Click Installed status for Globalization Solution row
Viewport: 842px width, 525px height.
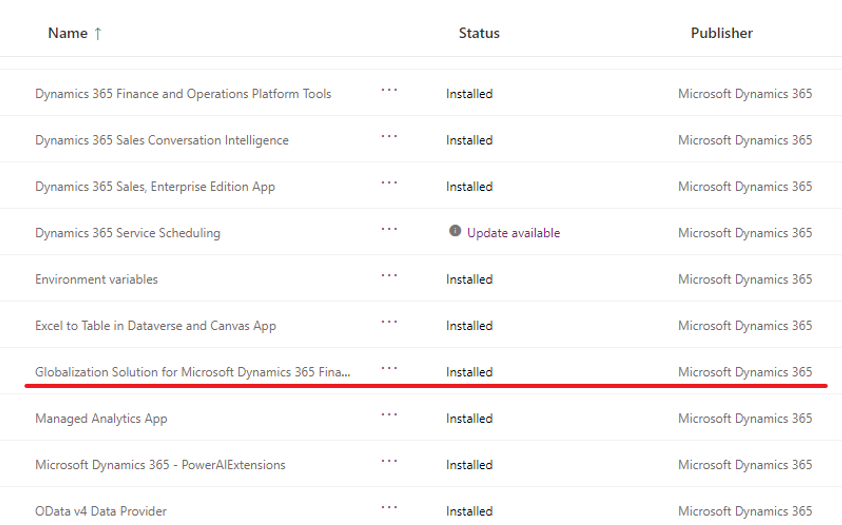(x=469, y=372)
